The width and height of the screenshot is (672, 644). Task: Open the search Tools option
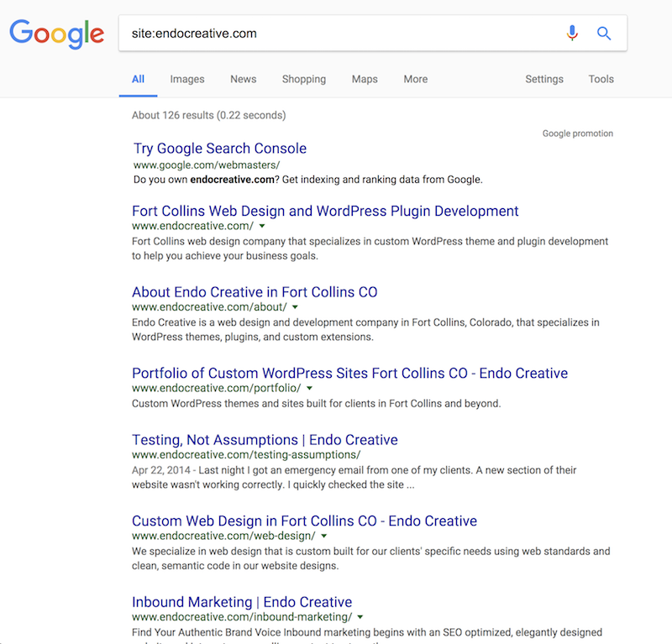coord(601,79)
